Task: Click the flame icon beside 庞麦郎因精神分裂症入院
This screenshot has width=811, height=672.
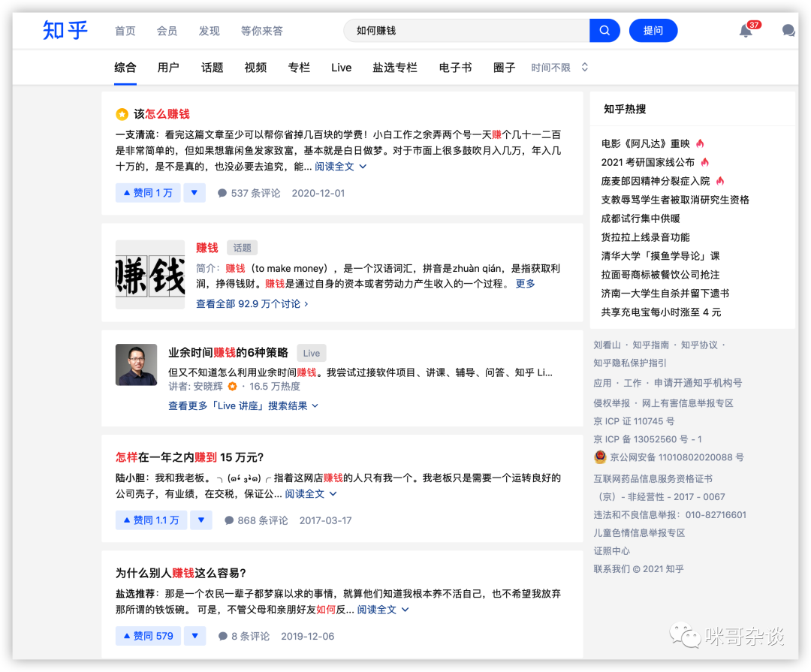Action: pos(720,181)
